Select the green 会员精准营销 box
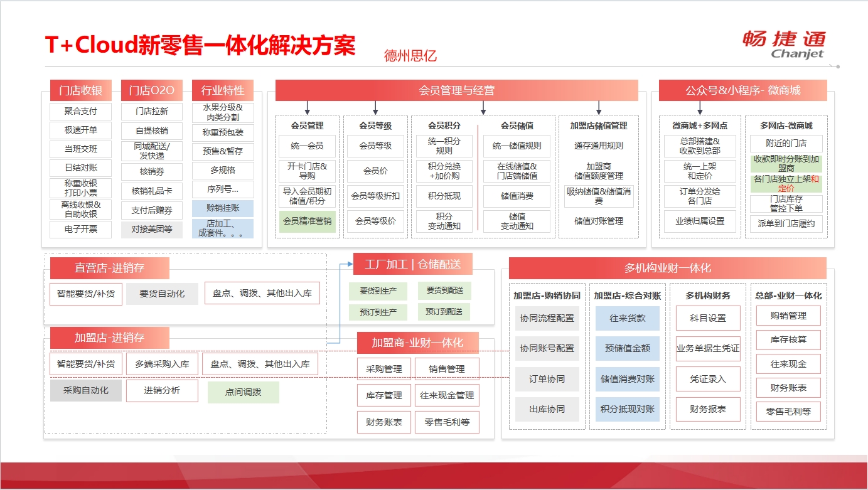The image size is (868, 490). tap(307, 221)
